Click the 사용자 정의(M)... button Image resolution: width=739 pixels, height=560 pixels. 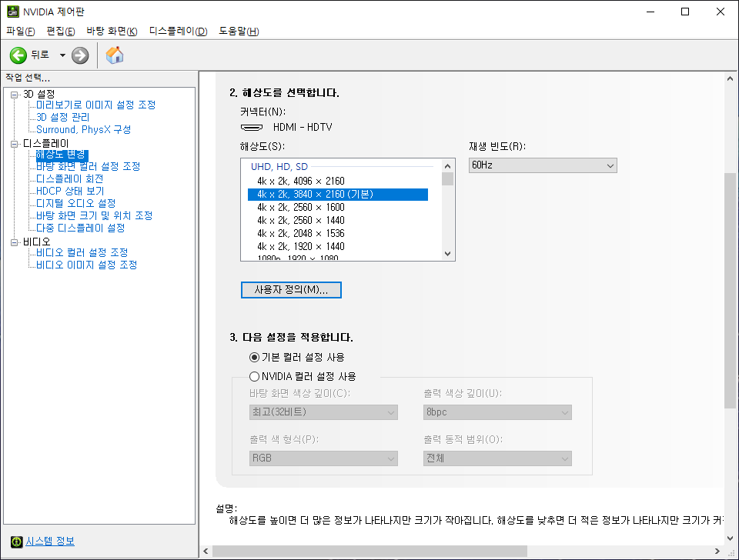pyautogui.click(x=291, y=290)
